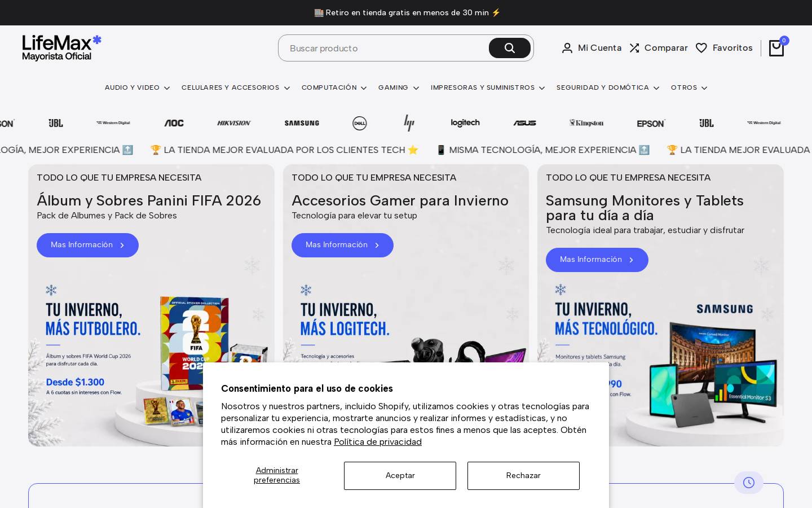
Task: Click the round clock recently-viewed icon
Action: 749,483
